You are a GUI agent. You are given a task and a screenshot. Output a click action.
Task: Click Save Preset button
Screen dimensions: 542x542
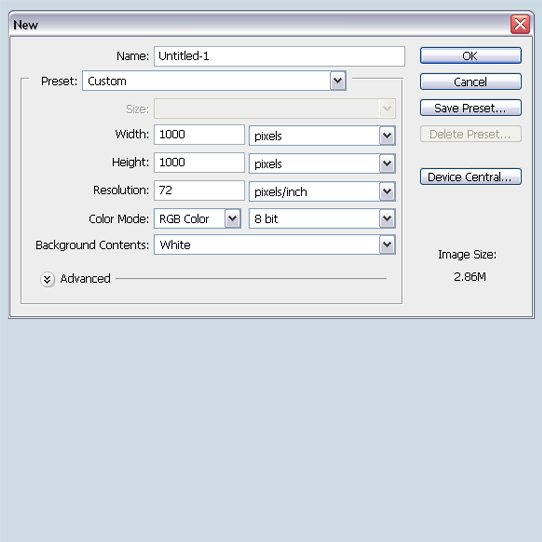coord(470,108)
